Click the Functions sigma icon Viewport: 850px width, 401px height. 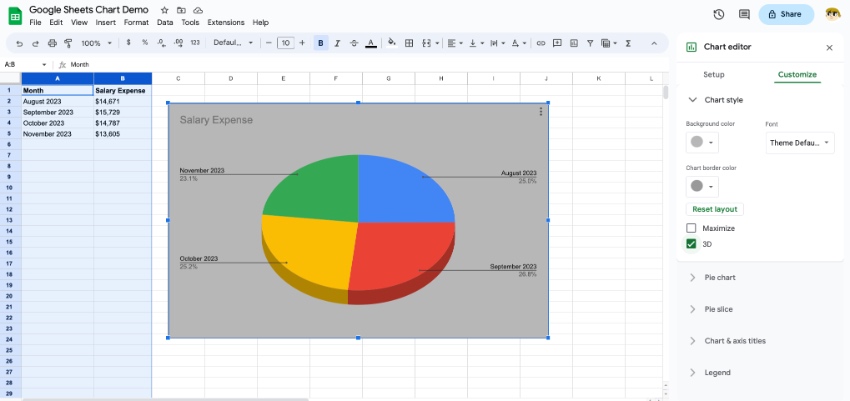tap(628, 43)
